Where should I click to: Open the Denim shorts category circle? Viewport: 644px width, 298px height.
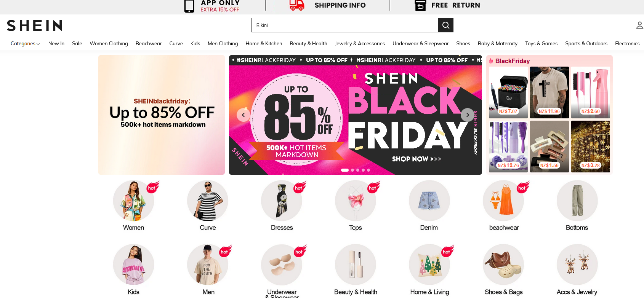pyautogui.click(x=429, y=201)
